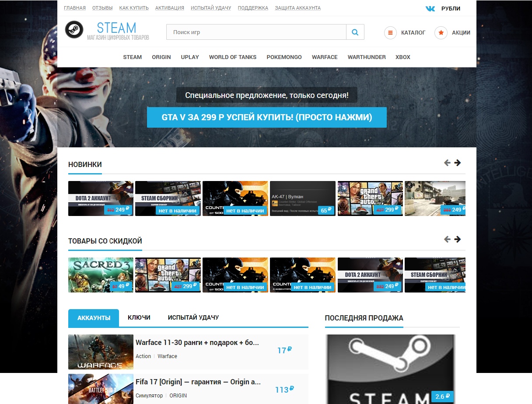Image resolution: width=532 pixels, height=404 pixels.
Task: Open Fifa 17 [Origin] listing title
Action: 198,382
